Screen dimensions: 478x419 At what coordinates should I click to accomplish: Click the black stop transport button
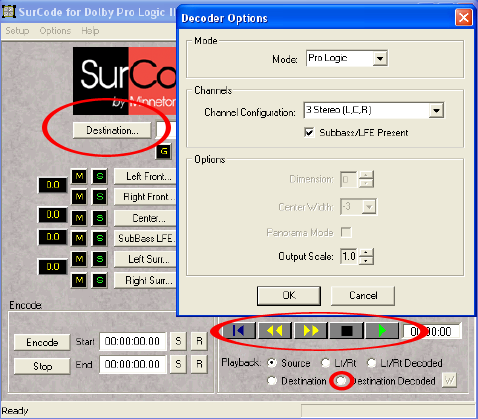click(347, 331)
